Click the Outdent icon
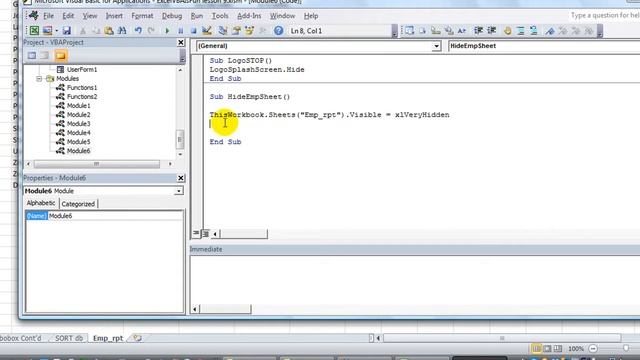The width and height of the screenshot is (640, 360). point(491,31)
